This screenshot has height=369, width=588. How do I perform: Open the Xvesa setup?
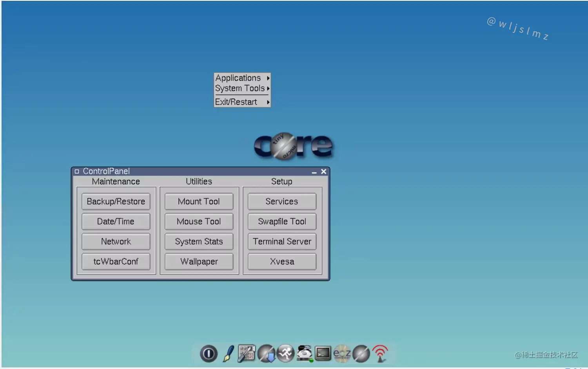coord(282,261)
